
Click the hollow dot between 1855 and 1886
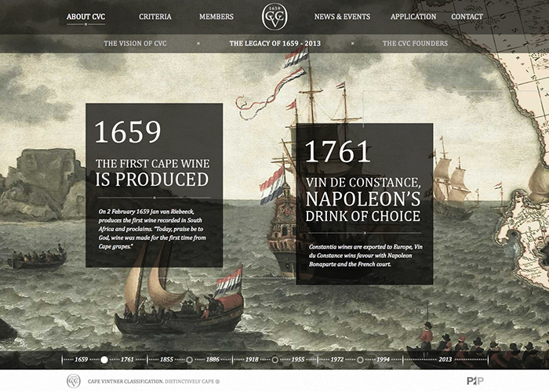(x=190, y=359)
